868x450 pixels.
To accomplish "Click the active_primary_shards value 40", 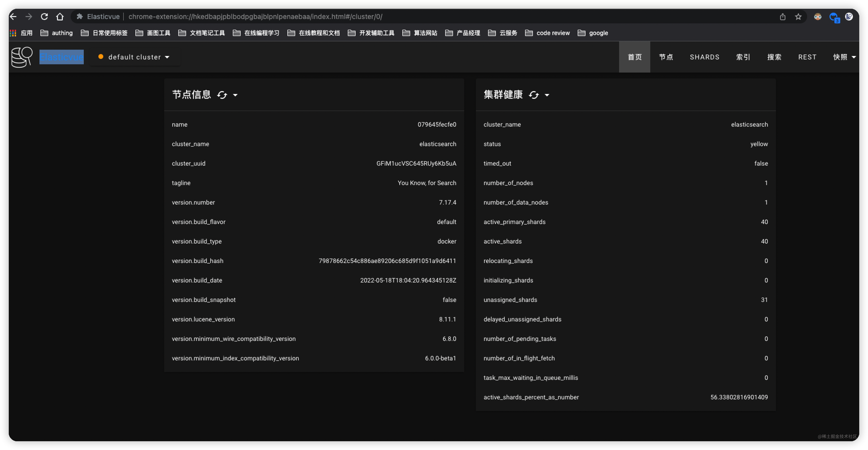I will coord(764,222).
